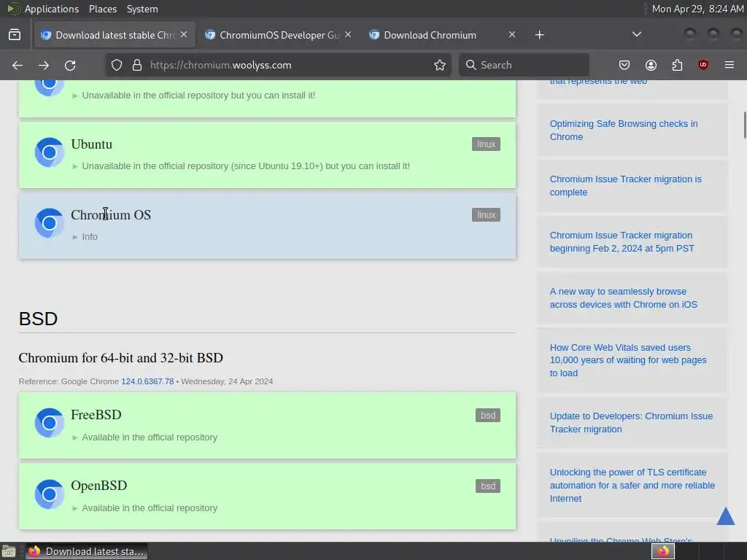747x560 pixels.
Task: Click the clock showing Mon Apr 29
Action: [x=697, y=9]
